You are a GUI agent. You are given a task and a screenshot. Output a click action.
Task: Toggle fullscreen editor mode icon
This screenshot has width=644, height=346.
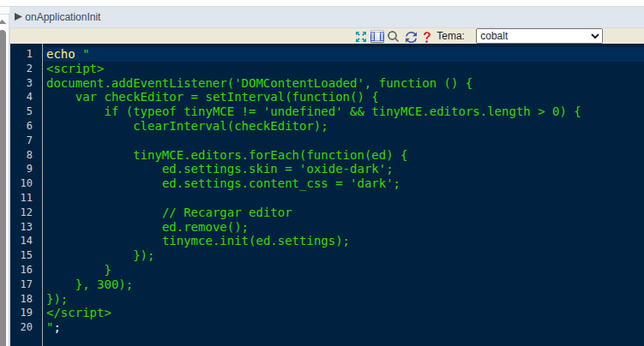tap(361, 37)
